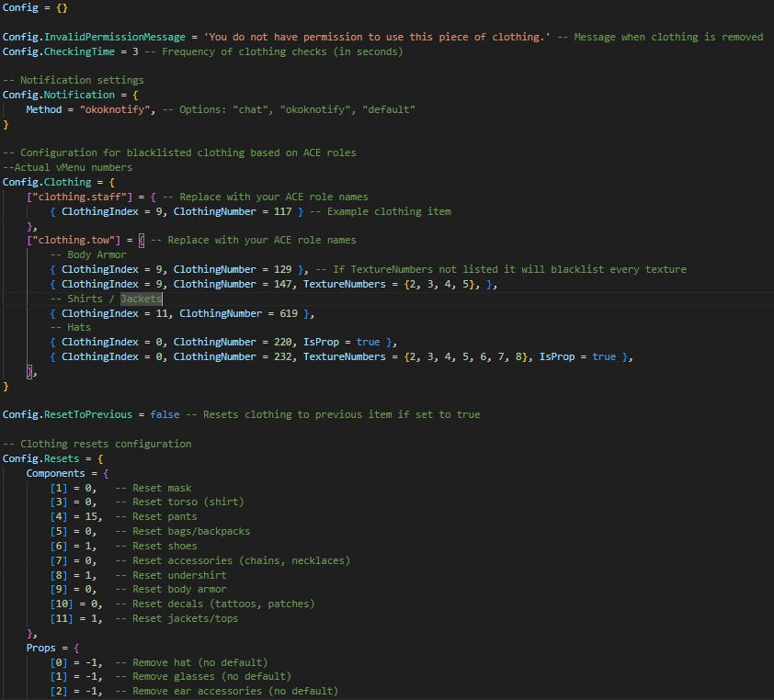This screenshot has width=774, height=700.
Task: Click the '-- Body Armor' comment
Action: tap(88, 254)
